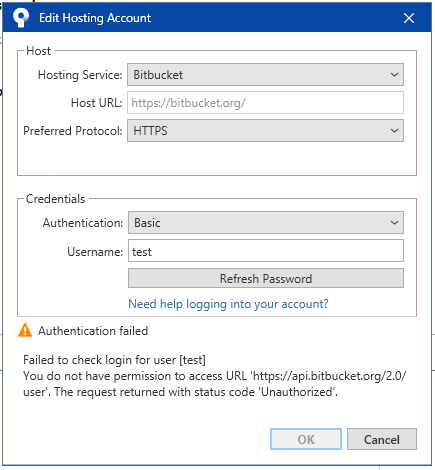Click the 'Credentials' group heading
The width and height of the screenshot is (435, 470).
coord(55,199)
